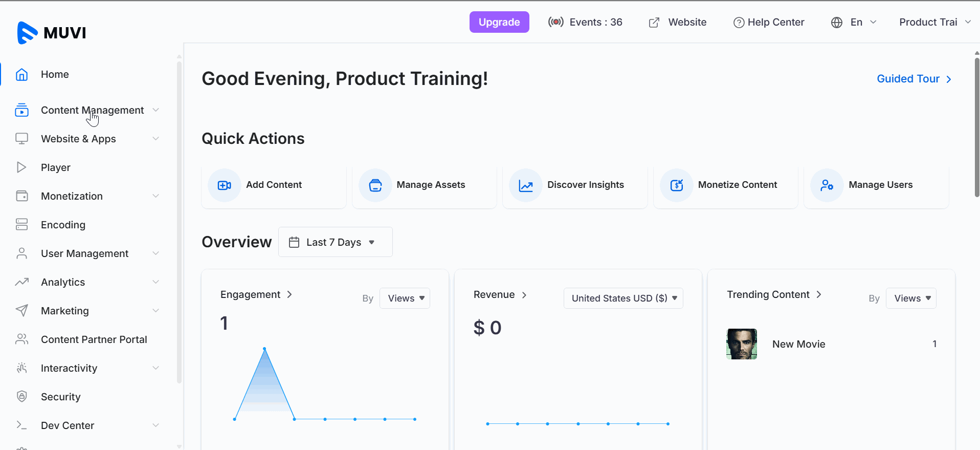
Task: Open the United States USD currency dropdown
Action: (x=623, y=298)
